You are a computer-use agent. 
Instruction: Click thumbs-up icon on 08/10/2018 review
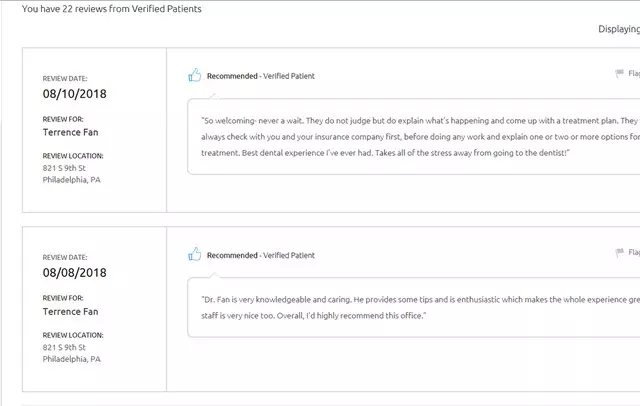click(195, 75)
